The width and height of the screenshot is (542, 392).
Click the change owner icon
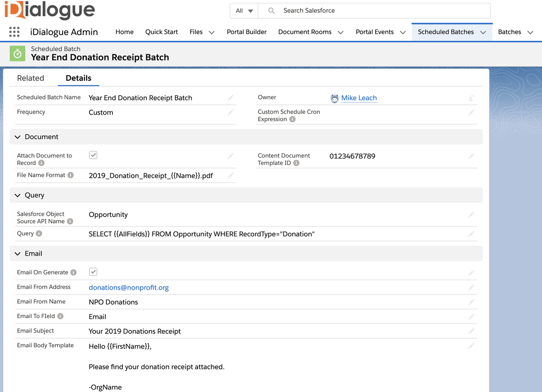coord(471,98)
